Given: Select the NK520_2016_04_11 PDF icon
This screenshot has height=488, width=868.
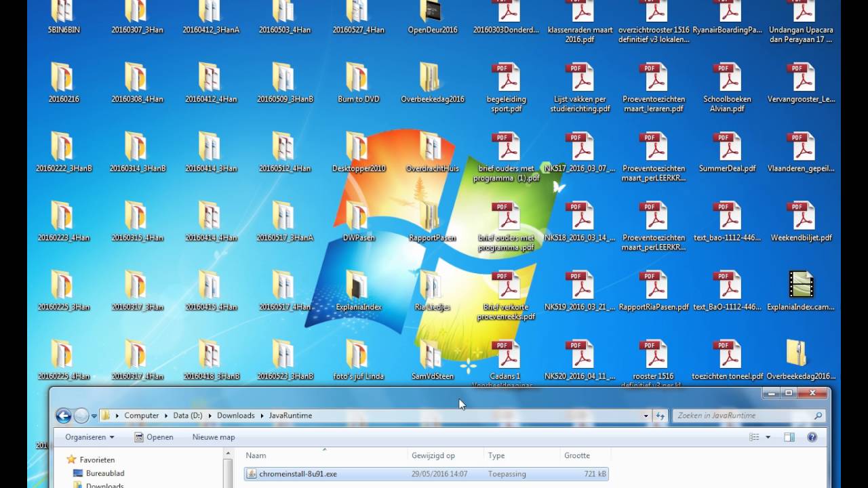Looking at the screenshot, I should point(580,354).
